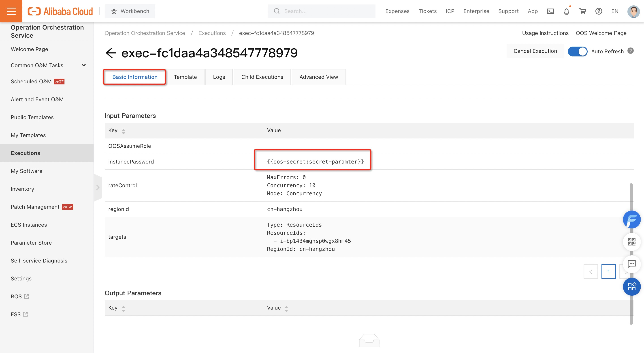The image size is (644, 353).
Task: Click the cn-hangzhou regionId value
Action: [284, 209]
